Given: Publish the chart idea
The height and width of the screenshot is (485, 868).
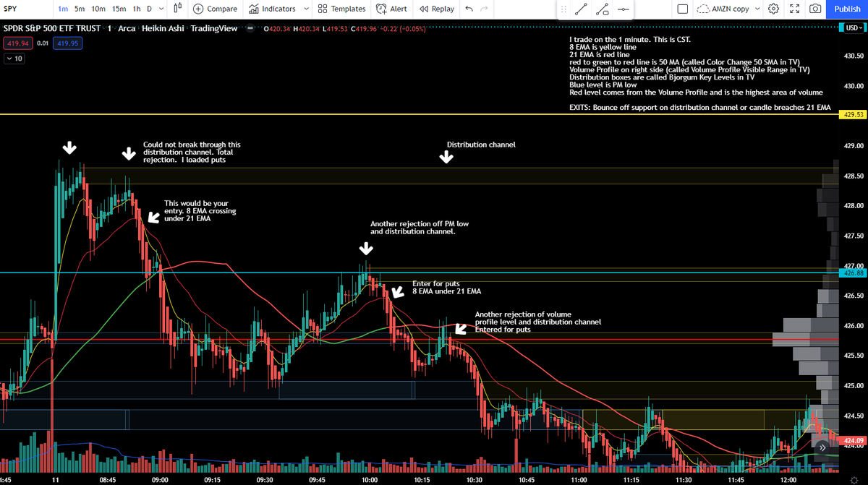Looking at the screenshot, I should coord(847,9).
